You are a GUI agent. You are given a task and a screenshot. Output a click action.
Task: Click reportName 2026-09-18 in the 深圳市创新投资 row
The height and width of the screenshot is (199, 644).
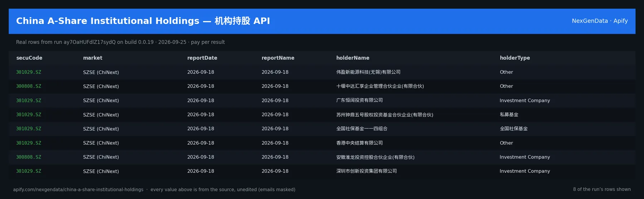click(x=275, y=171)
